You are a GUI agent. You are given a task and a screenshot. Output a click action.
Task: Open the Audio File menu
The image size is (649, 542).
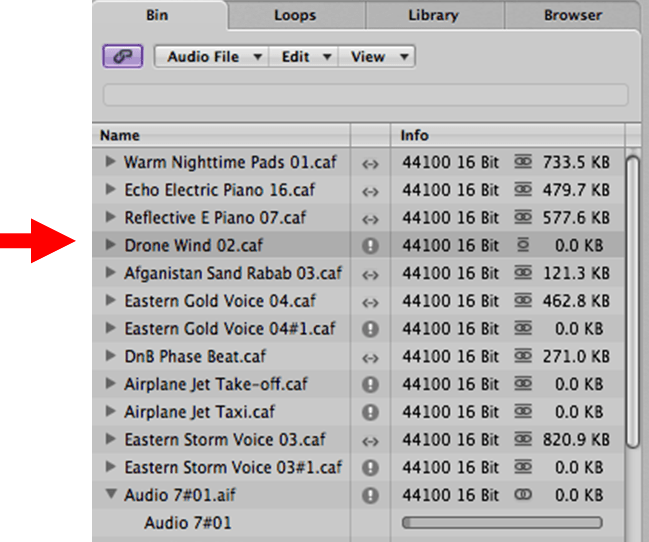click(x=211, y=57)
